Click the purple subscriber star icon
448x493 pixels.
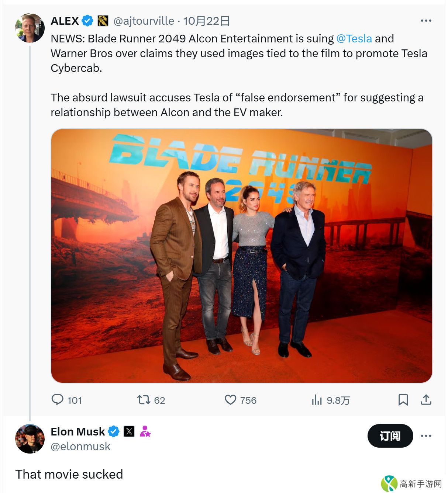(145, 431)
